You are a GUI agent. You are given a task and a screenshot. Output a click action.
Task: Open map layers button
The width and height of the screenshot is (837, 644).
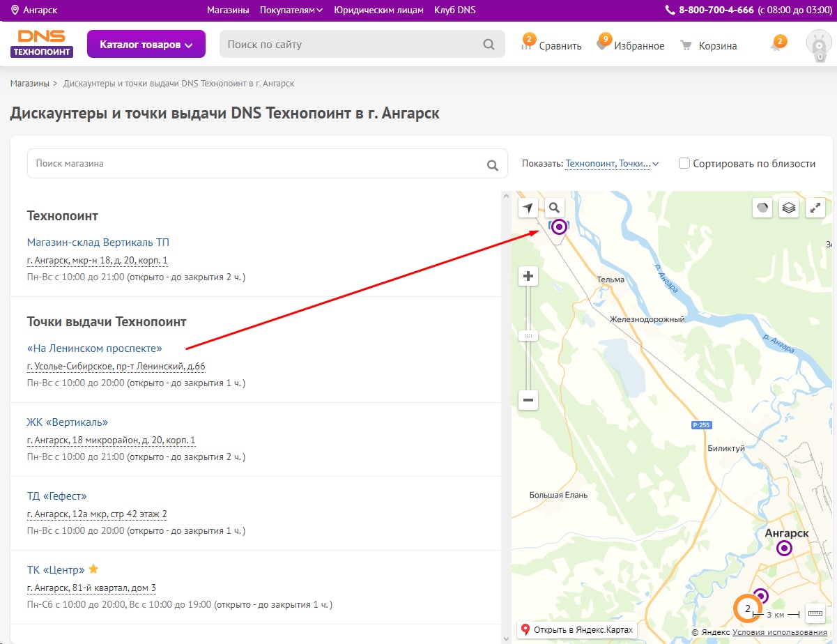[788, 208]
